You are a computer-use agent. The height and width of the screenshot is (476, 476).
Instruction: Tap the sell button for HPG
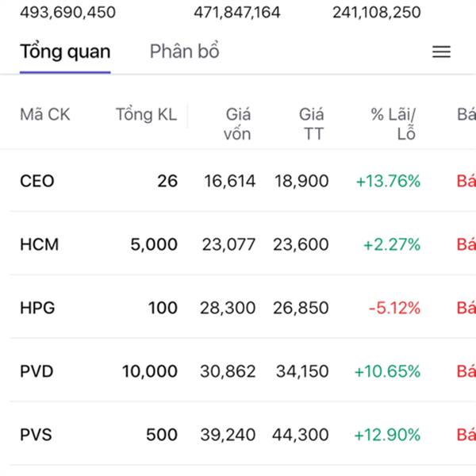click(x=466, y=308)
